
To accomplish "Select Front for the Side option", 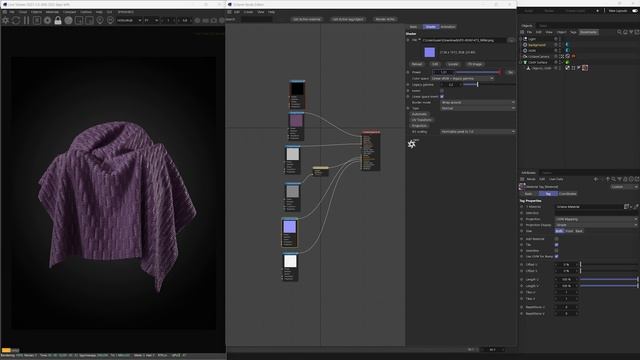I will (x=569, y=231).
